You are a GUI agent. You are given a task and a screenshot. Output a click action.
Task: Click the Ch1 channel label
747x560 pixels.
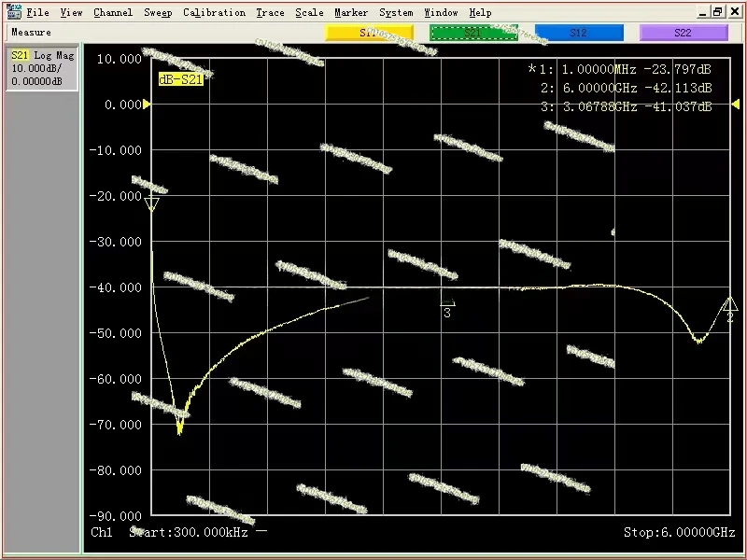point(102,532)
